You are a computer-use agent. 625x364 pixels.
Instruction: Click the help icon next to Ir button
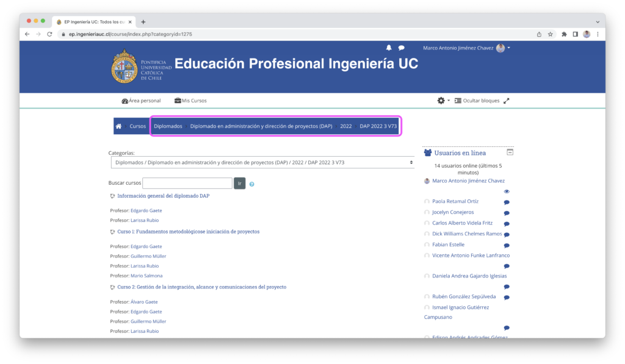[251, 184]
